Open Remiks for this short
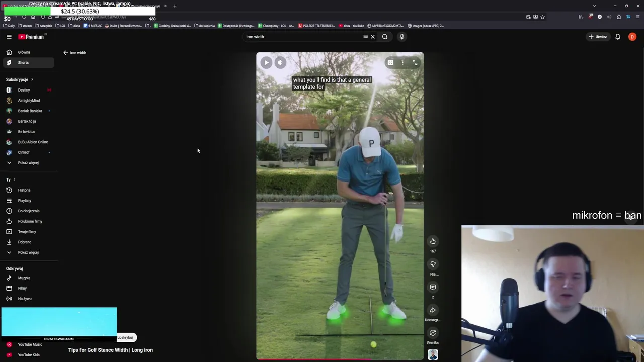Screen dimensions: 644x362 433,333
